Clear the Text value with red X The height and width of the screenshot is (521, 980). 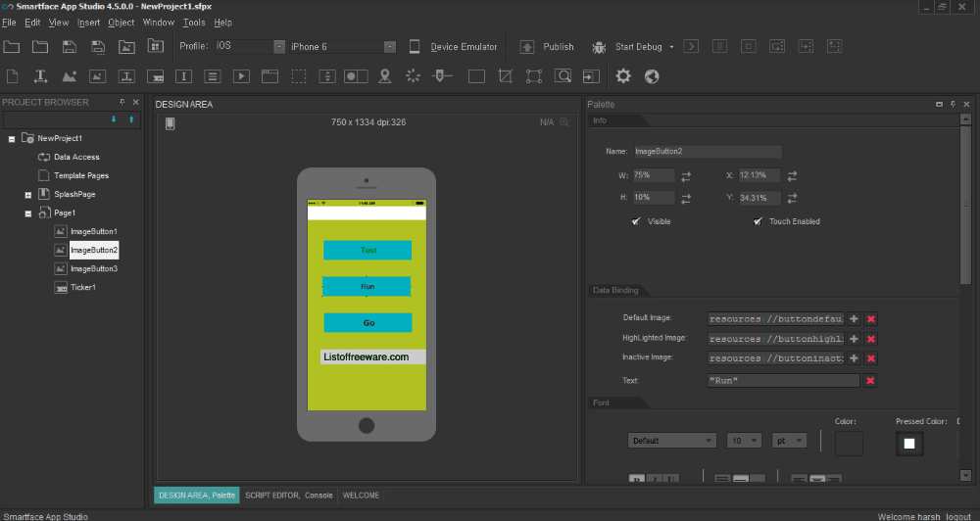coord(870,380)
